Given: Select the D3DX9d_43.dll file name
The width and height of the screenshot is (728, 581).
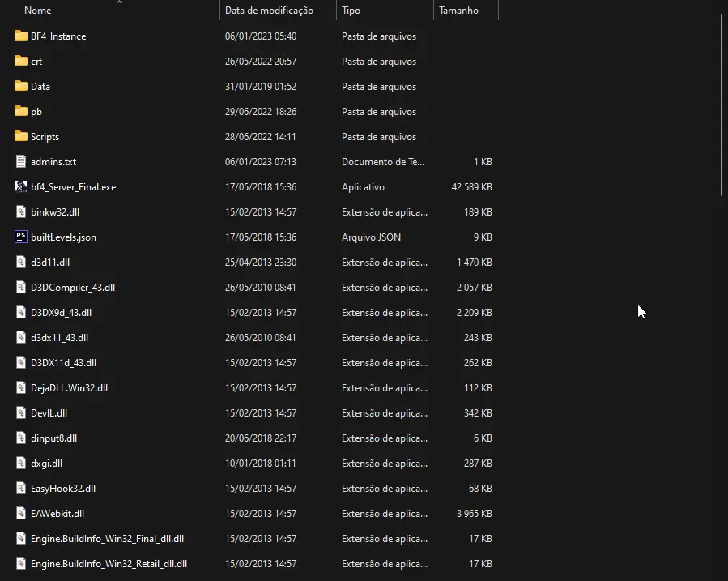Looking at the screenshot, I should 61,312.
